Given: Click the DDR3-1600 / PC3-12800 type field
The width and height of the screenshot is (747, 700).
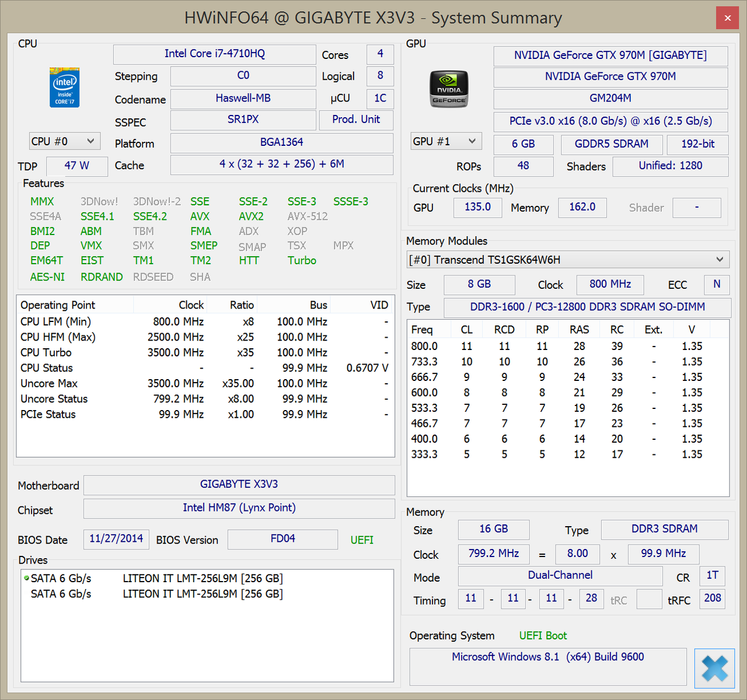Looking at the screenshot, I should click(587, 307).
